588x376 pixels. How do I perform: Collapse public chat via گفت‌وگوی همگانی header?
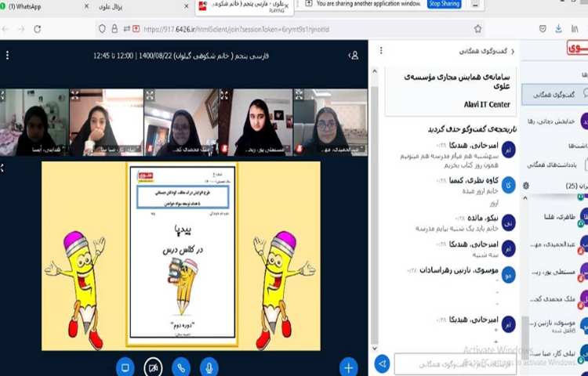coord(486,51)
